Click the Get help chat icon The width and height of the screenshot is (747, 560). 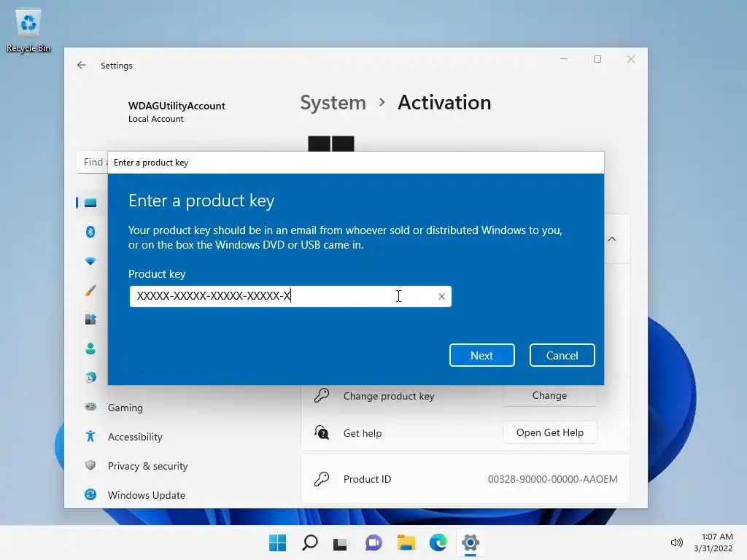point(322,432)
